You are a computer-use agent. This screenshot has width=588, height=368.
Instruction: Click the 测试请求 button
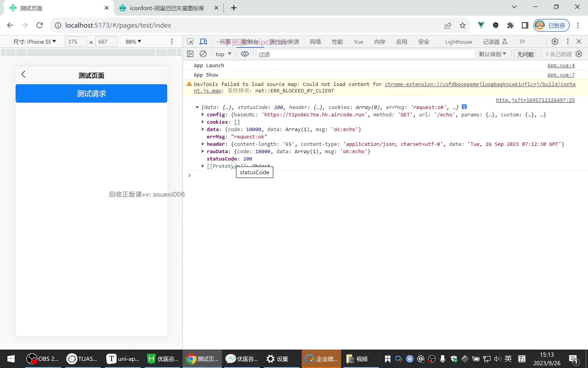click(91, 94)
